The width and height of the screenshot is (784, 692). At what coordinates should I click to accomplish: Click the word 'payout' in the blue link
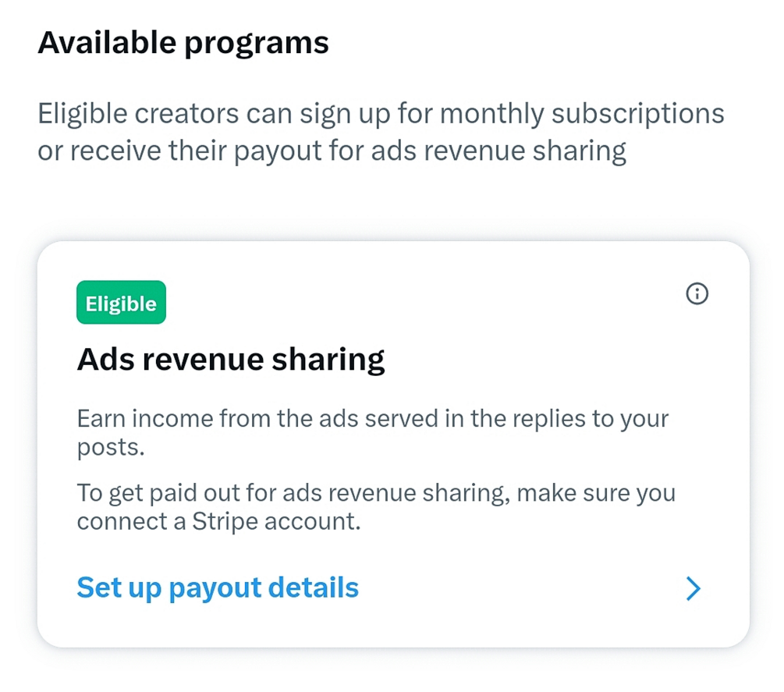215,588
